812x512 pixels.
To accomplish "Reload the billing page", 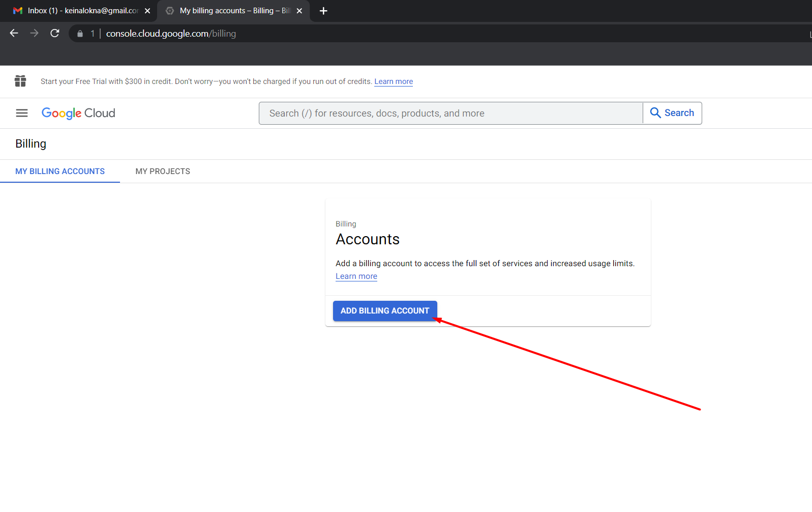I will (55, 33).
